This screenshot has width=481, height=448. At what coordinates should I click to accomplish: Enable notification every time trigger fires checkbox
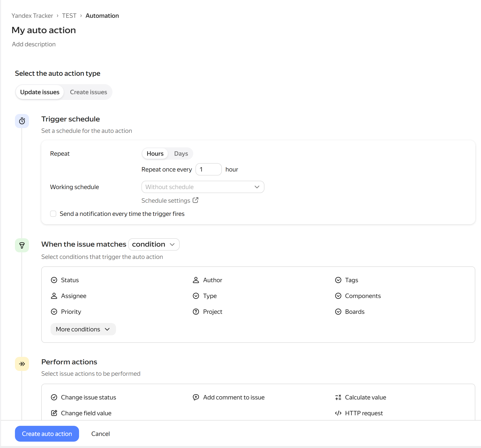[53, 214]
